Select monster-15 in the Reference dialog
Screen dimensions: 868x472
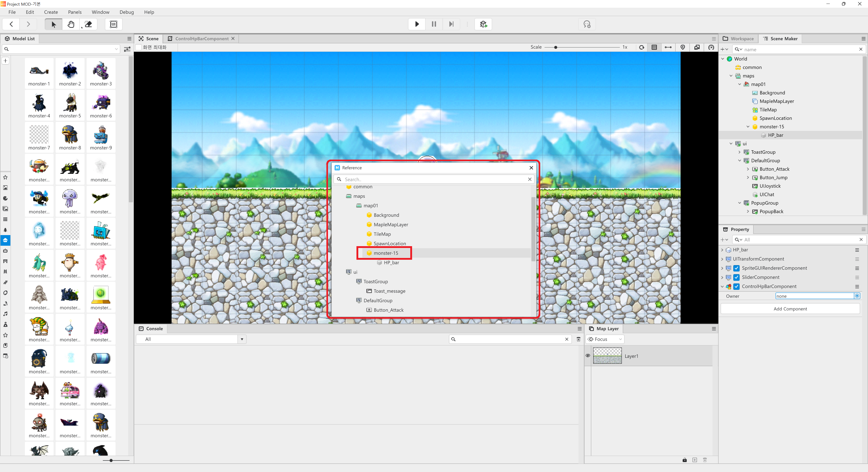click(x=385, y=253)
